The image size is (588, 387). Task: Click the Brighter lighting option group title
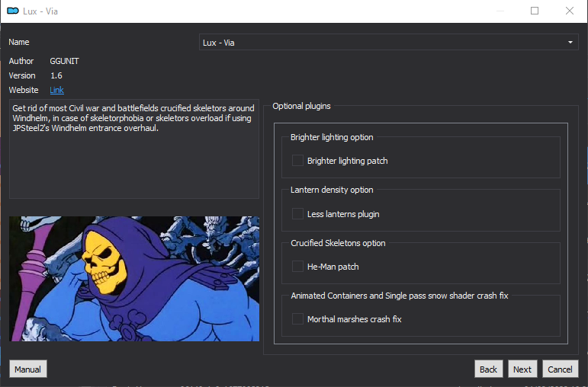pos(332,137)
